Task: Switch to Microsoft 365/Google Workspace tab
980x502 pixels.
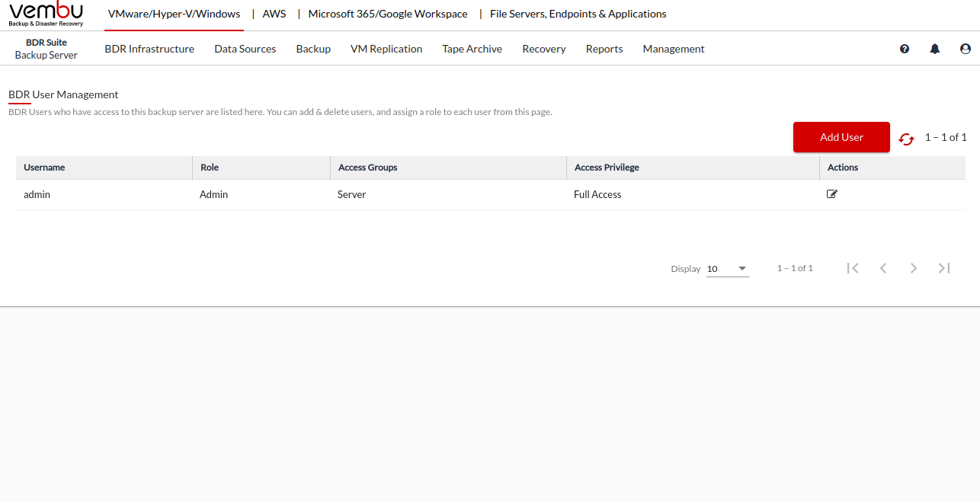Action: (388, 14)
